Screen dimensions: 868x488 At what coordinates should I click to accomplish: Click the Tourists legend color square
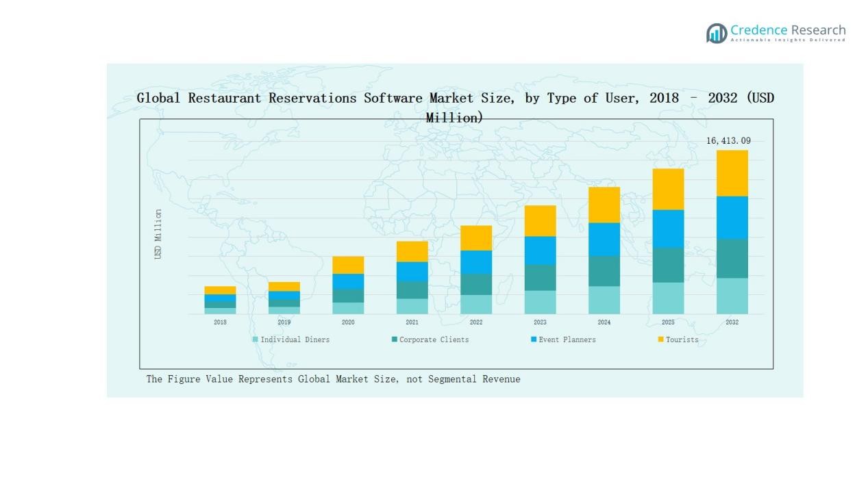tap(660, 339)
